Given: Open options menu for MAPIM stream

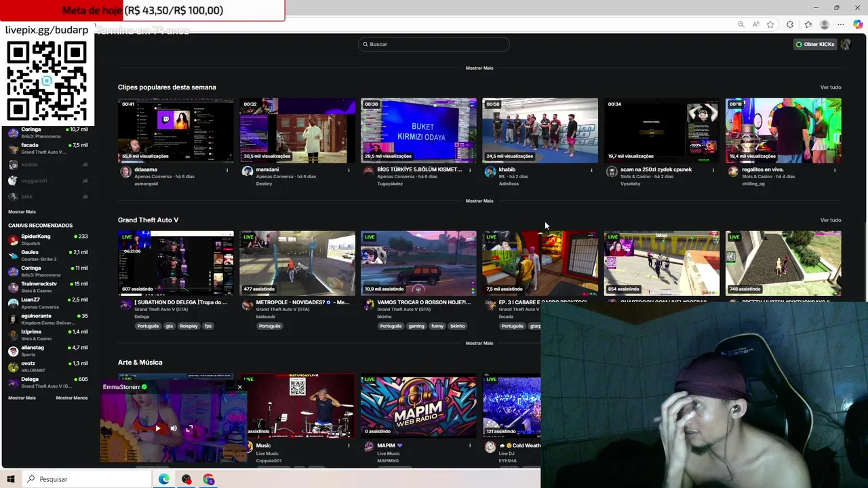Looking at the screenshot, I should click(470, 446).
